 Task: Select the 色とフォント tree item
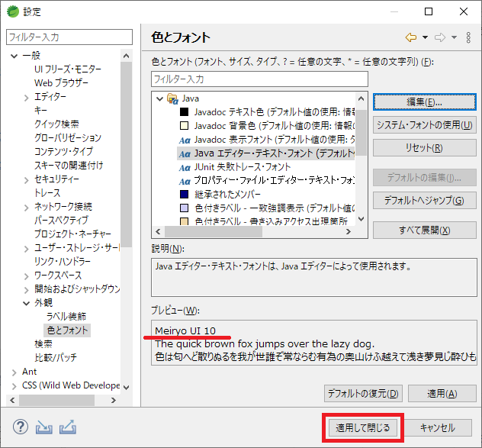point(67,330)
